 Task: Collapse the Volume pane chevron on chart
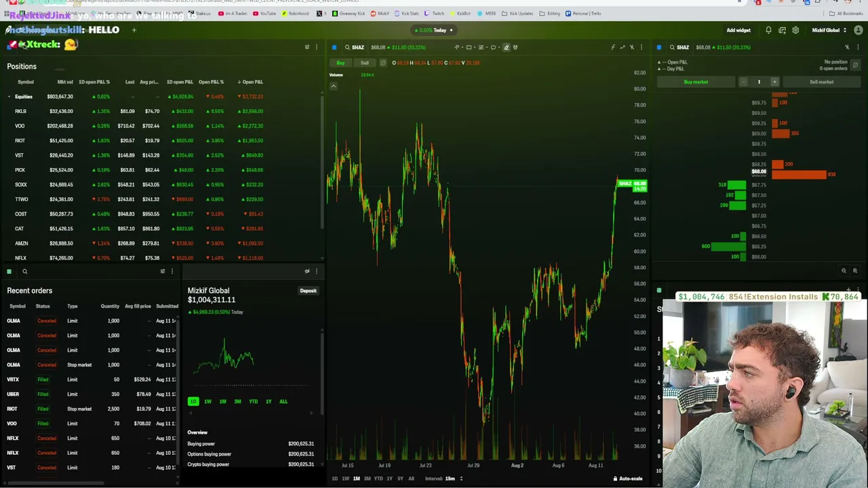pos(333,86)
